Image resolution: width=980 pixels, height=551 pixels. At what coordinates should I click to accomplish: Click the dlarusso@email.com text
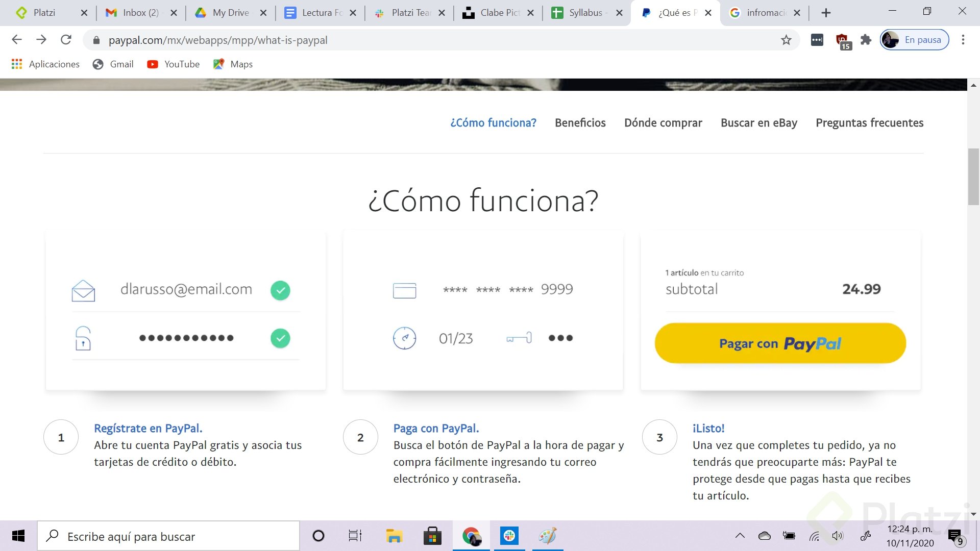click(x=186, y=289)
